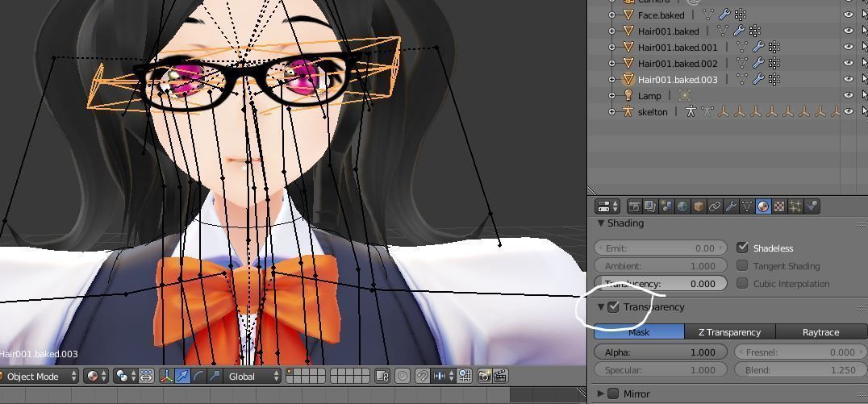Click the wrench modifier icon on Face.baked row

pos(724,15)
